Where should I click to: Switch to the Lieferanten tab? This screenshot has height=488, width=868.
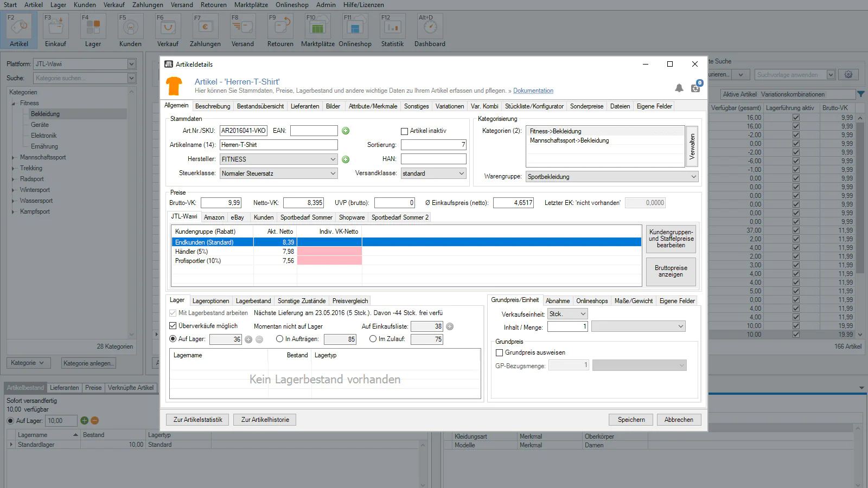[x=304, y=106]
